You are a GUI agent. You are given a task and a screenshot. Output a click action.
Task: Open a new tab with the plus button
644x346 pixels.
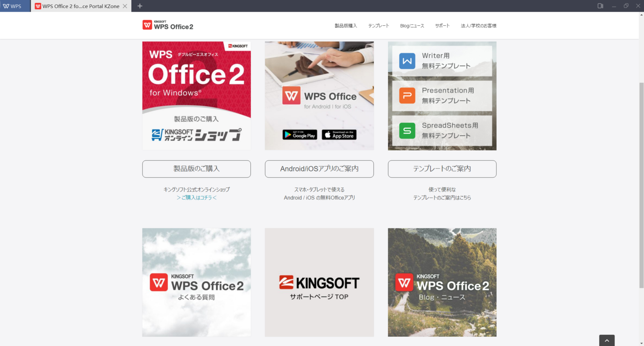pyautogui.click(x=140, y=6)
